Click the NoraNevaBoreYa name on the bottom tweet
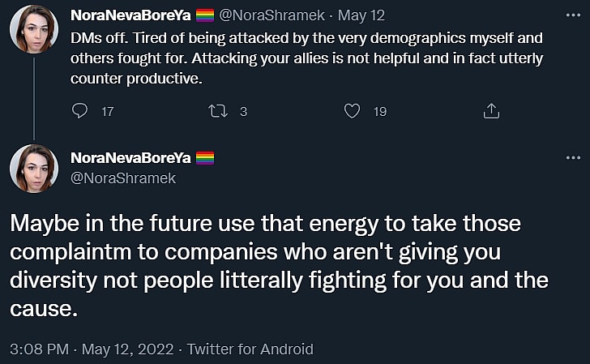590x364 pixels. point(130,157)
